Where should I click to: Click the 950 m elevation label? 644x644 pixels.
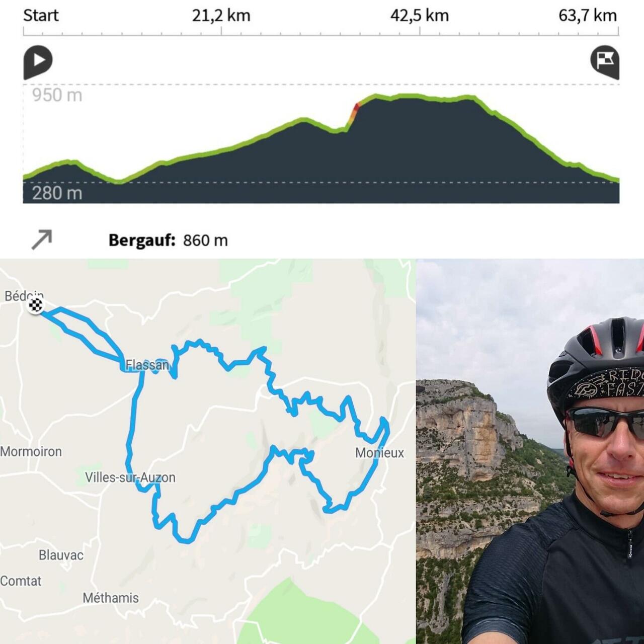(x=57, y=95)
